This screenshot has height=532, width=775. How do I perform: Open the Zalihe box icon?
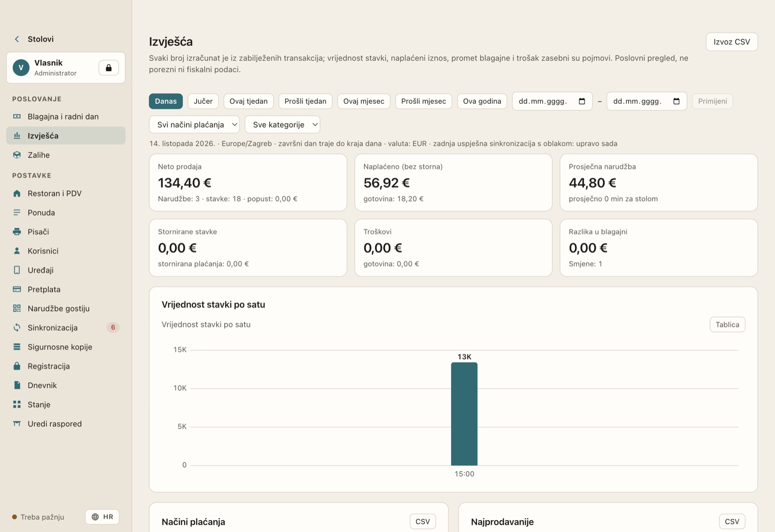click(17, 155)
